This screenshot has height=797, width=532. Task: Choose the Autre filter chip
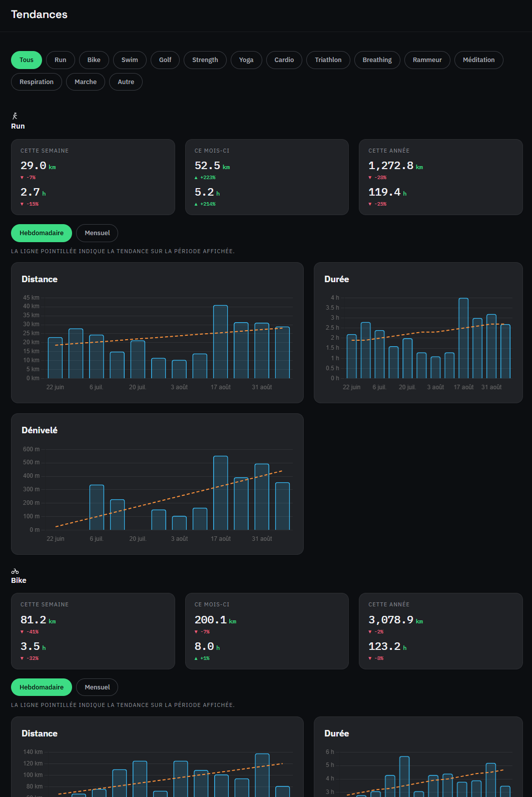tap(126, 82)
